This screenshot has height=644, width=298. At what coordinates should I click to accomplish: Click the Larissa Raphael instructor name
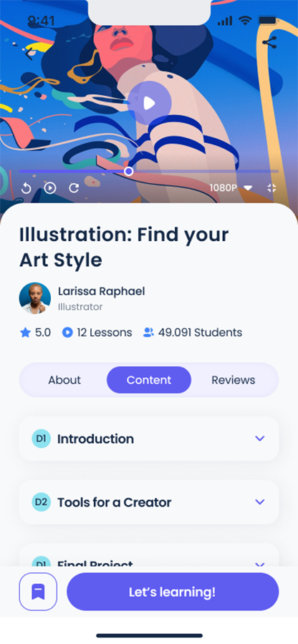(101, 292)
